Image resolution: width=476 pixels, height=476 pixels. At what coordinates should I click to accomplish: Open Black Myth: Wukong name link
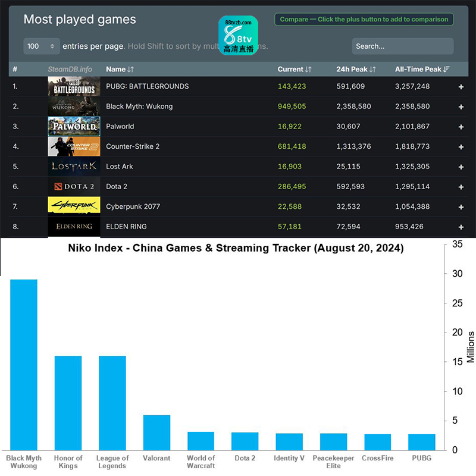(x=139, y=107)
